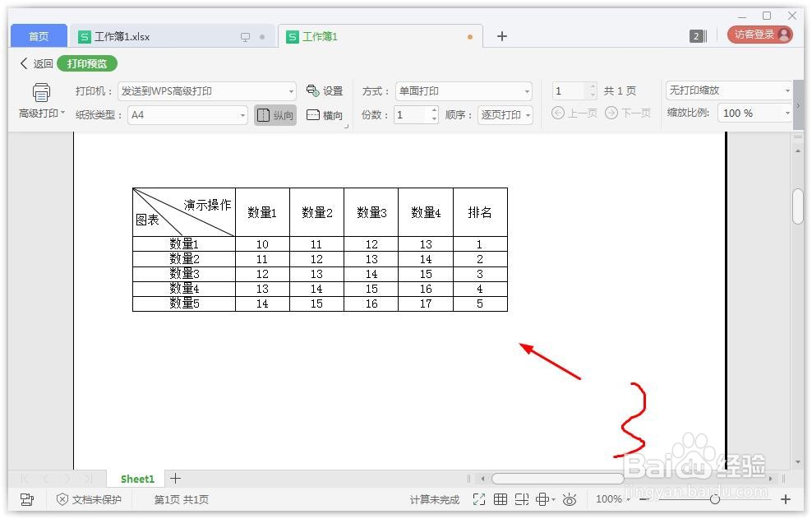Image resolution: width=812 pixels, height=519 pixels.
Task: Open the print order 逐页打印 dropdown
Action: pos(505,115)
